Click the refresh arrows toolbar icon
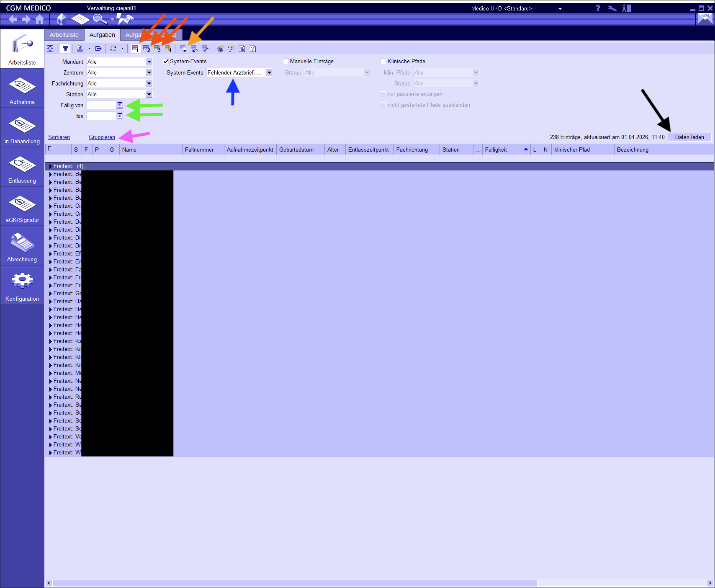 (113, 49)
